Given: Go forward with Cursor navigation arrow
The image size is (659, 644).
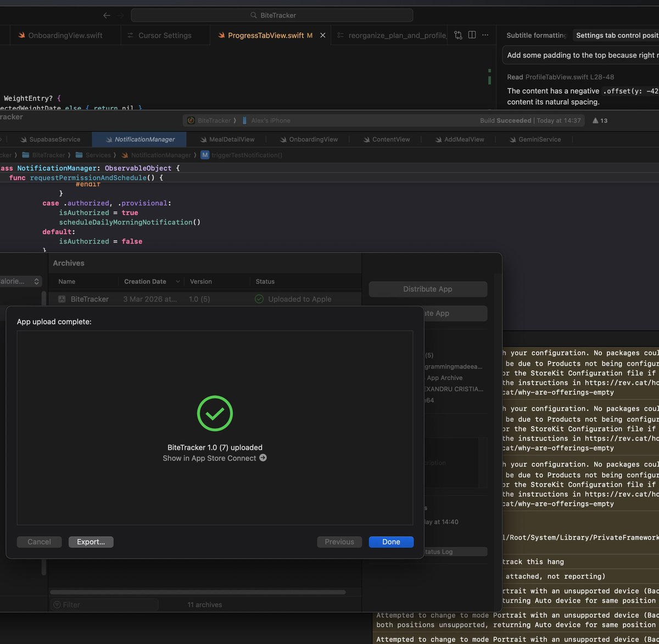Looking at the screenshot, I should click(121, 15).
